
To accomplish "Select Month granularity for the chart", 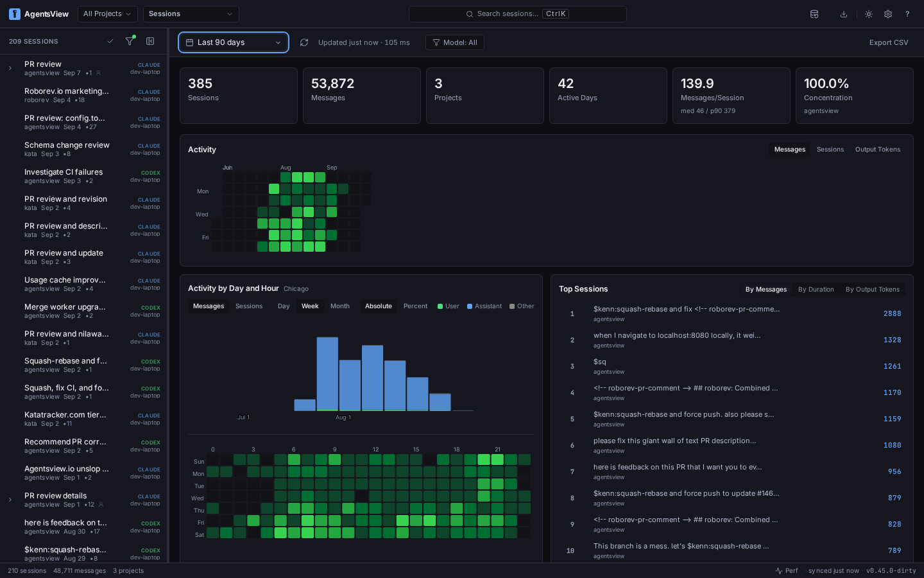I will tap(340, 306).
